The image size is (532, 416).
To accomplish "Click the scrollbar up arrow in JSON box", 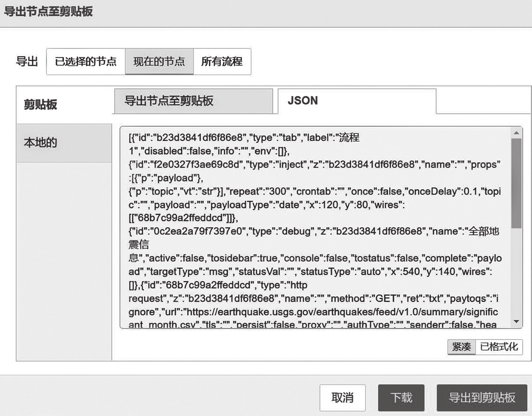I will (x=516, y=133).
